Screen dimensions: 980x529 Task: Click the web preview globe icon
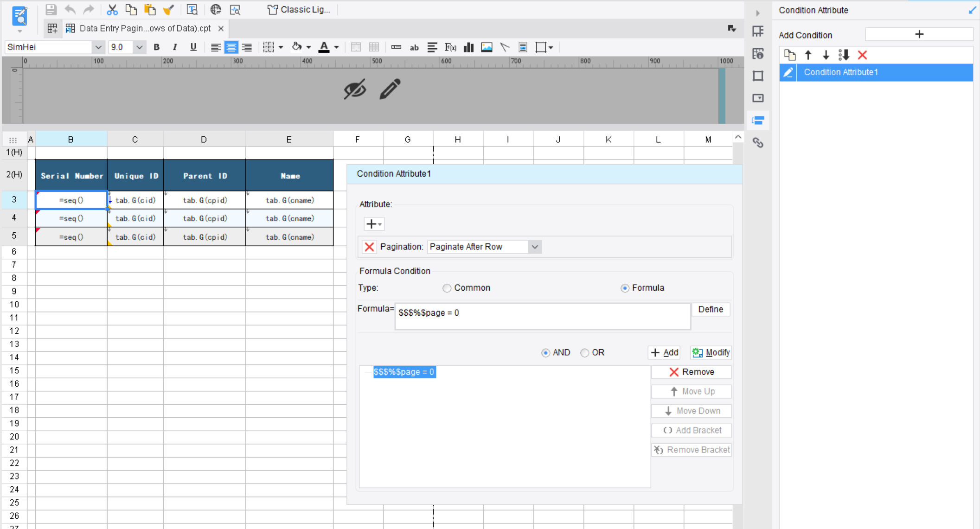216,10
